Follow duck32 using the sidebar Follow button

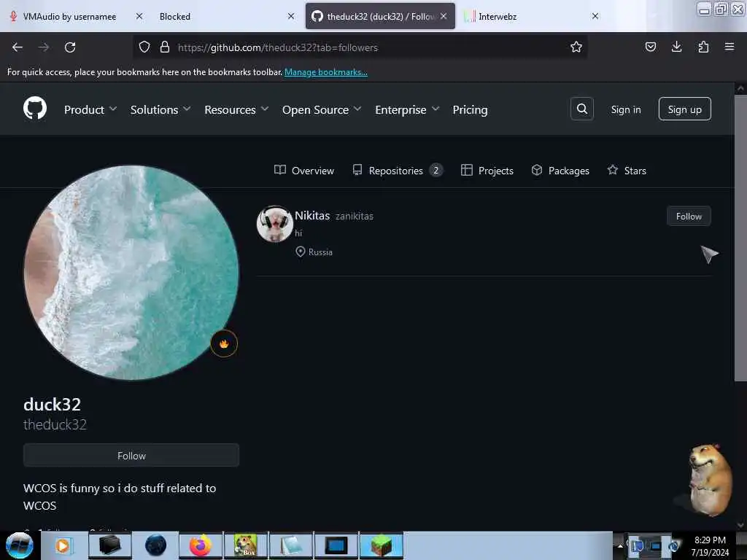click(131, 455)
